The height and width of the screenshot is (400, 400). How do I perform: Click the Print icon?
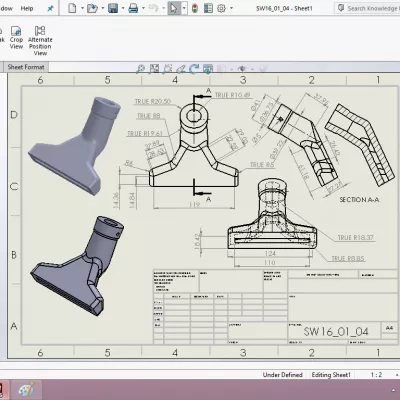pyautogui.click(x=133, y=8)
